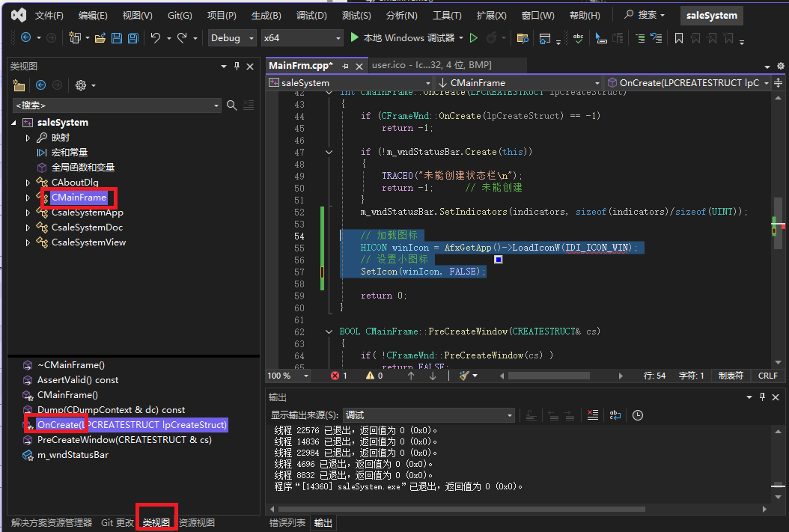789x532 pixels.
Task: Clear all output text icon
Action: [x=592, y=415]
